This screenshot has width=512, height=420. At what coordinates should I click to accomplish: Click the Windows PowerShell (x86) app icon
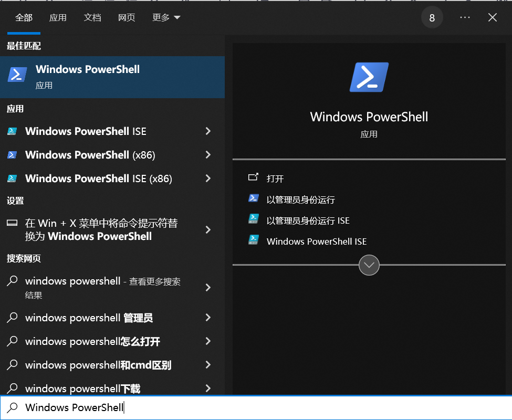pos(12,155)
